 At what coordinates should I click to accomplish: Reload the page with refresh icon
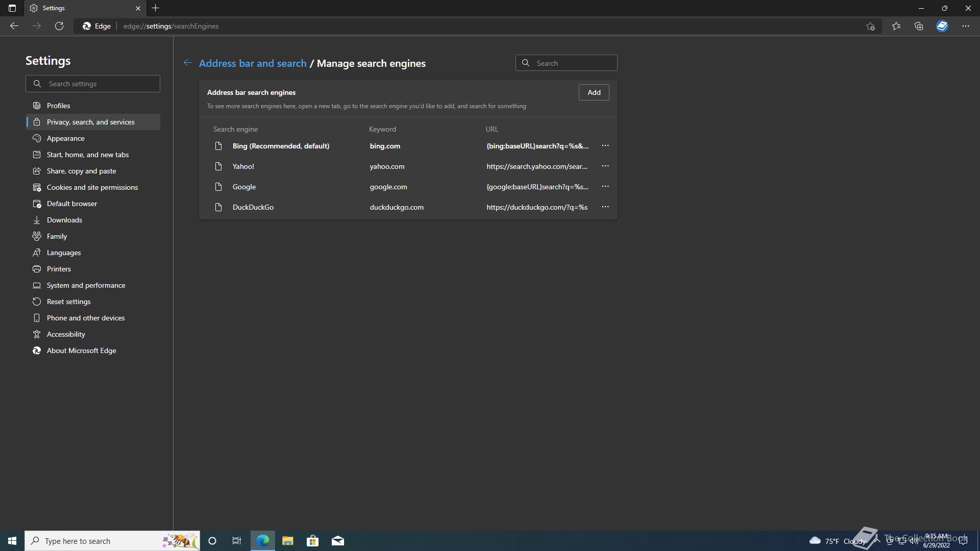[59, 26]
